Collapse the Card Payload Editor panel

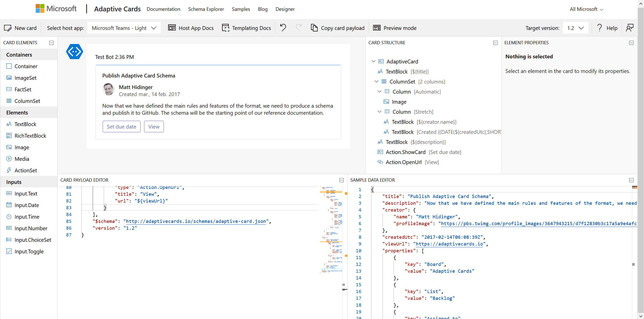click(342, 180)
